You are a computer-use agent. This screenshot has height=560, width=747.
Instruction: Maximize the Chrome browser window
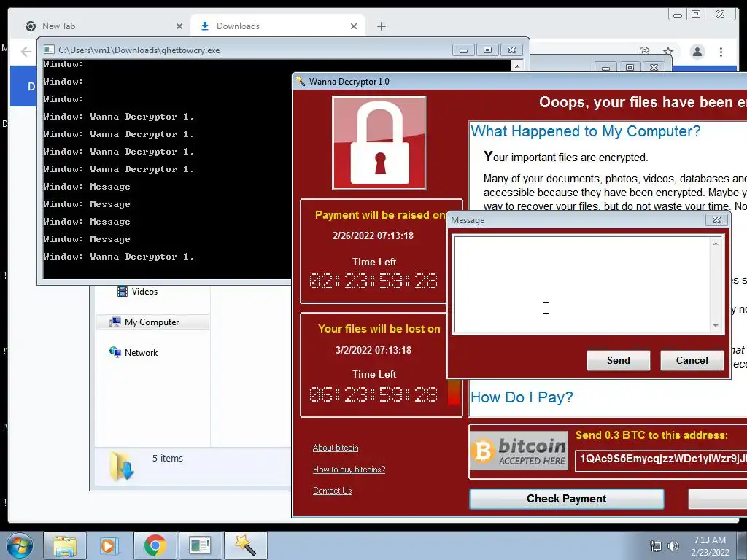pyautogui.click(x=696, y=15)
